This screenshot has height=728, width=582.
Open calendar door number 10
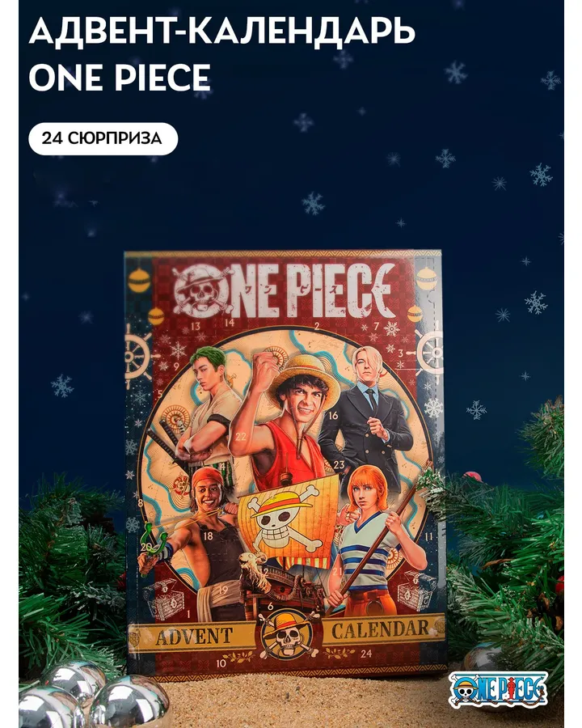[221, 663]
